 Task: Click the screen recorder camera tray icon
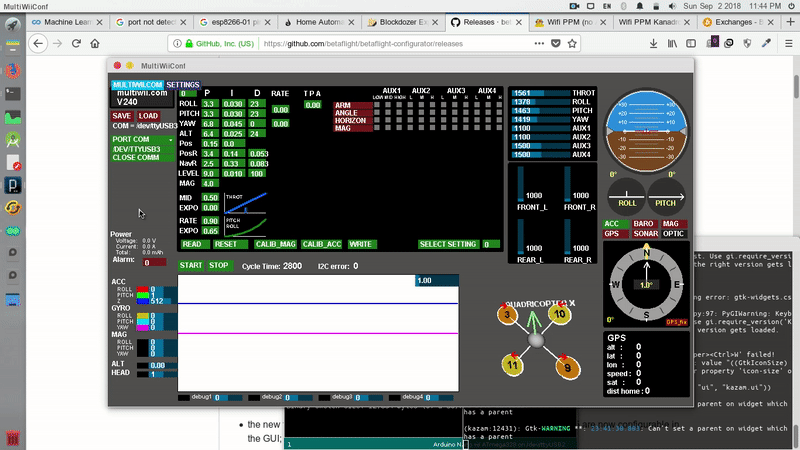point(574,6)
